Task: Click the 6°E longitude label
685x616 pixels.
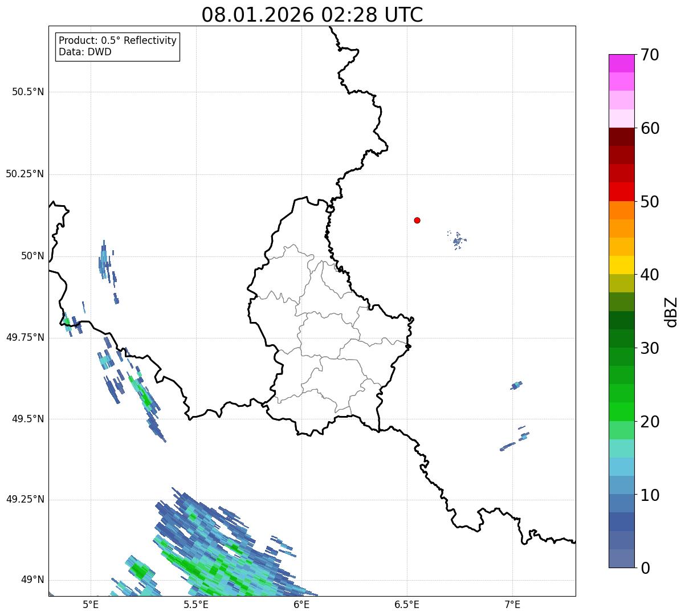Action: point(301,605)
